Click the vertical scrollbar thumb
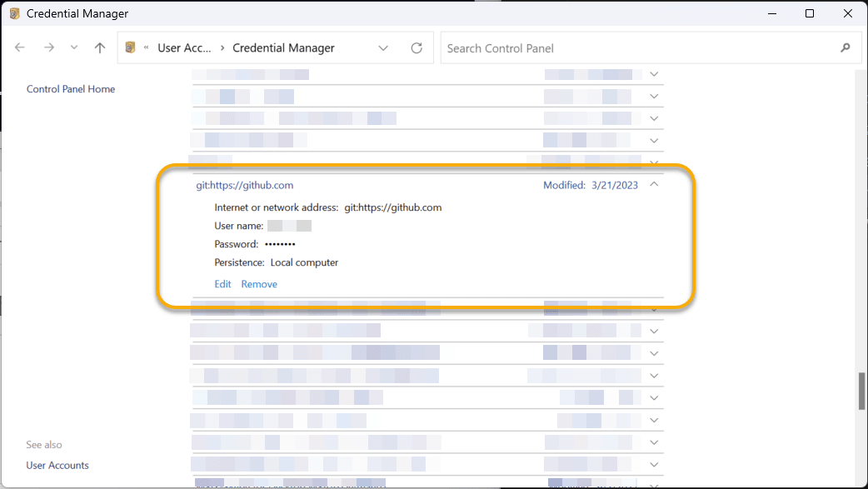The image size is (868, 489). pyautogui.click(x=861, y=391)
